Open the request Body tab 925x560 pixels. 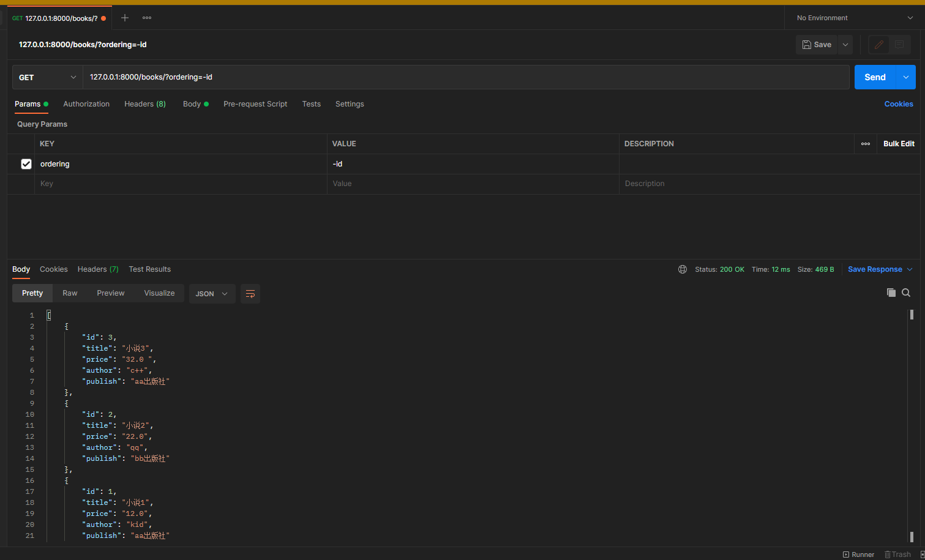click(195, 104)
